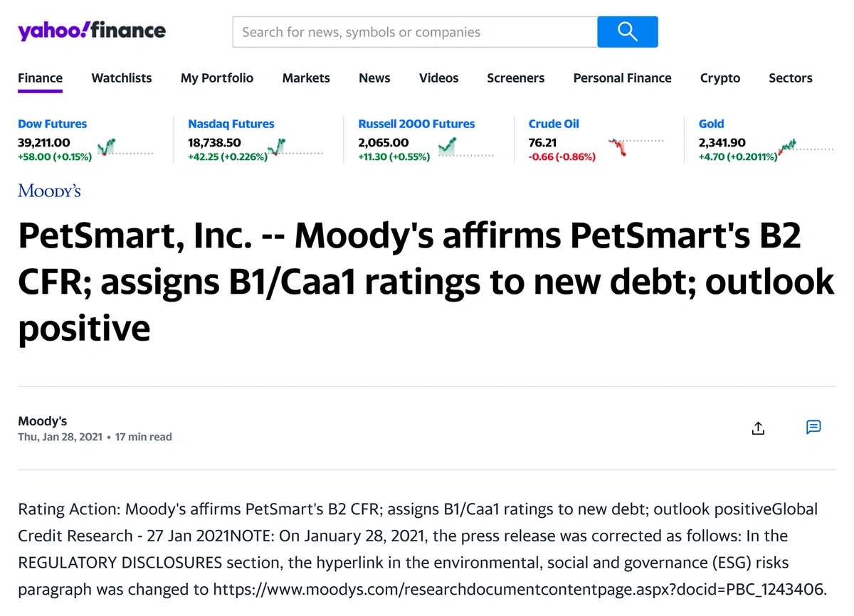The width and height of the screenshot is (854, 616).
Task: Click the Moody's author name link
Action: point(43,421)
